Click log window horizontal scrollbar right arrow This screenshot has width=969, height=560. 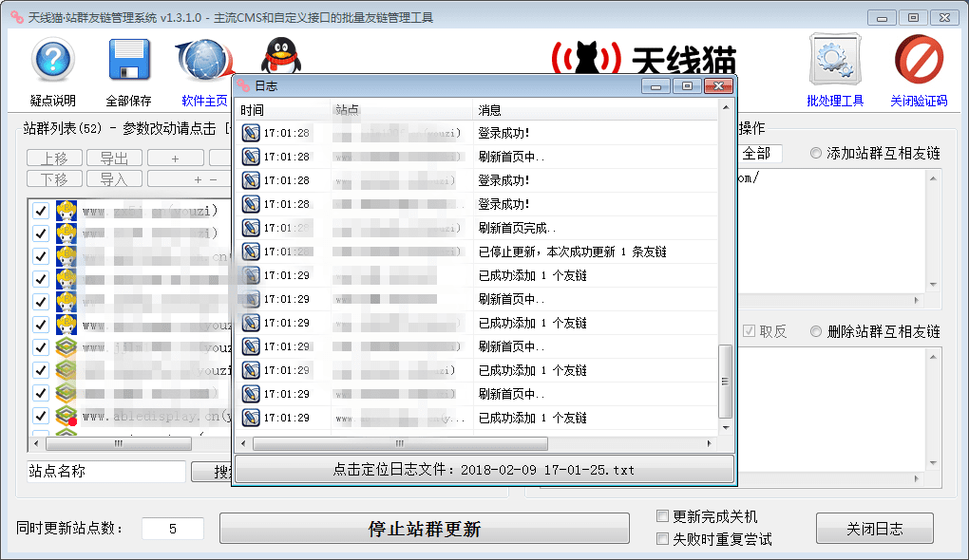(709, 443)
